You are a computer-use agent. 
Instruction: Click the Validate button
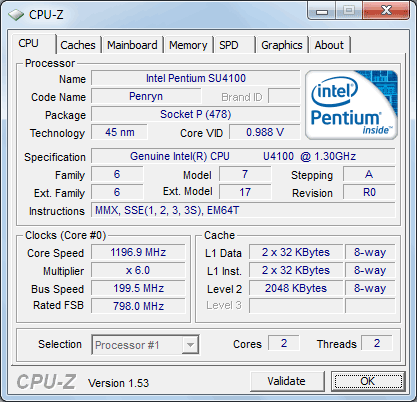point(287,381)
